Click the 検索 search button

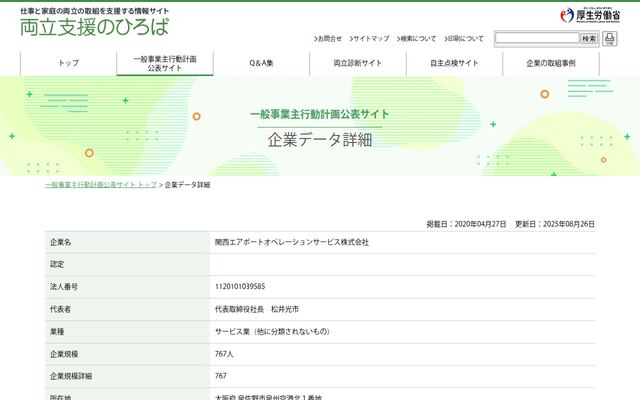pyautogui.click(x=589, y=38)
